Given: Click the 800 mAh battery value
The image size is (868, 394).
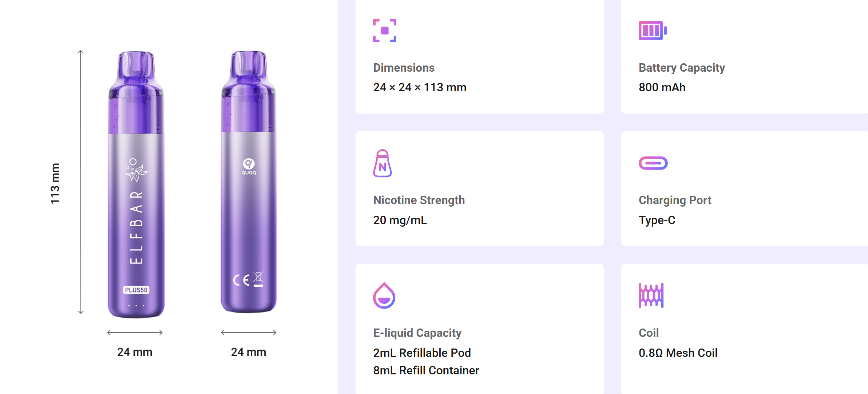Looking at the screenshot, I should pos(662,87).
